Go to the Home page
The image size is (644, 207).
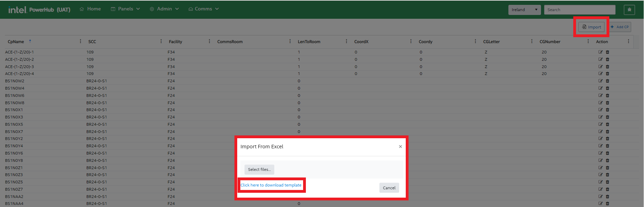[x=90, y=9]
